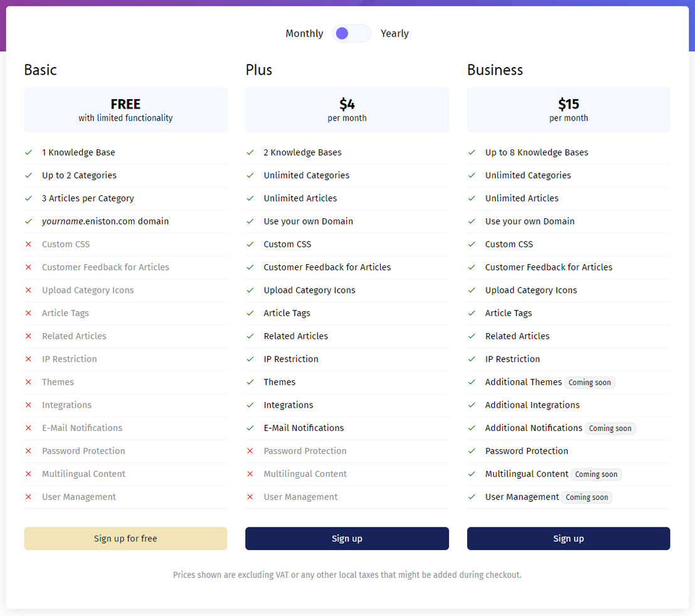This screenshot has height=616, width=695.
Task: Click the $4 per month price box
Action: pyautogui.click(x=347, y=109)
